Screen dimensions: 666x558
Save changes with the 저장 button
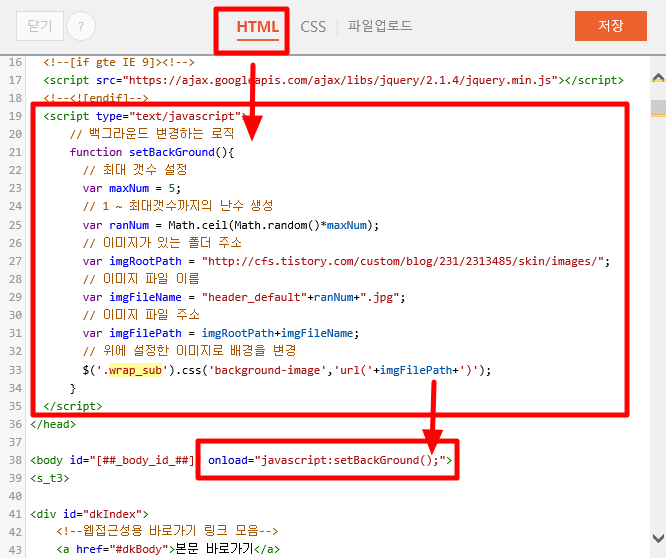[x=611, y=26]
